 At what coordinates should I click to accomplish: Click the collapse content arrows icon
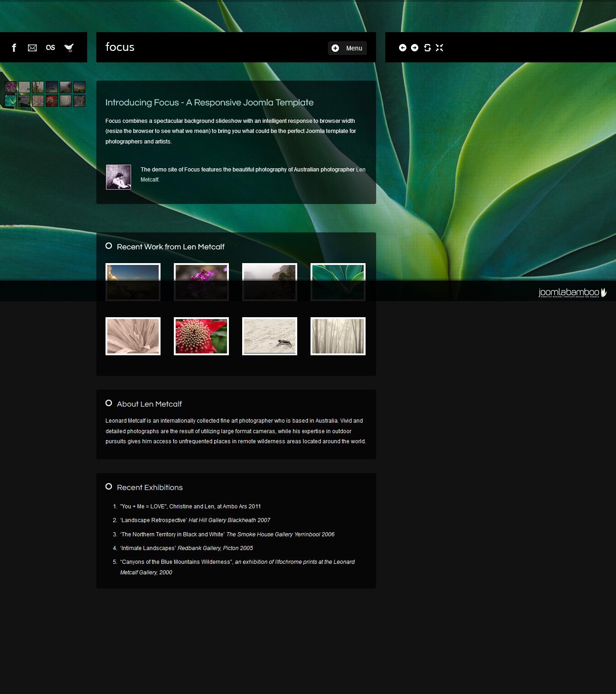[439, 48]
